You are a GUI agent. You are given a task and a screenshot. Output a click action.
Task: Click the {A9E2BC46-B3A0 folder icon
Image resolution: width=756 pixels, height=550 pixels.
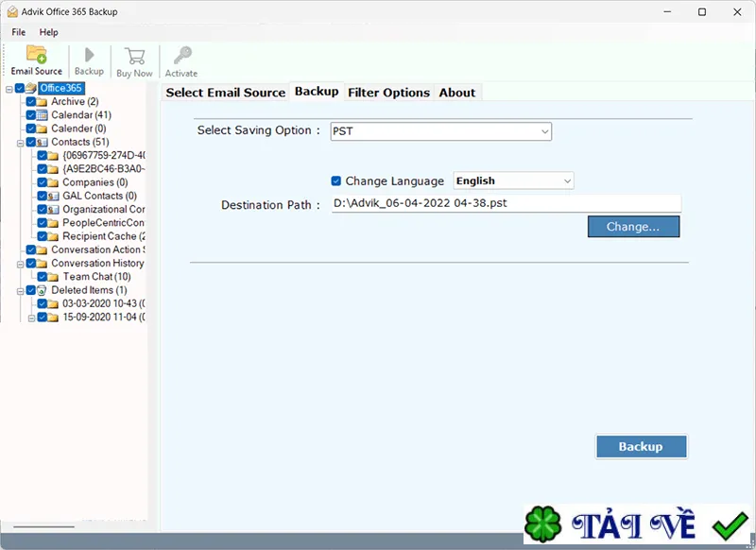53,169
